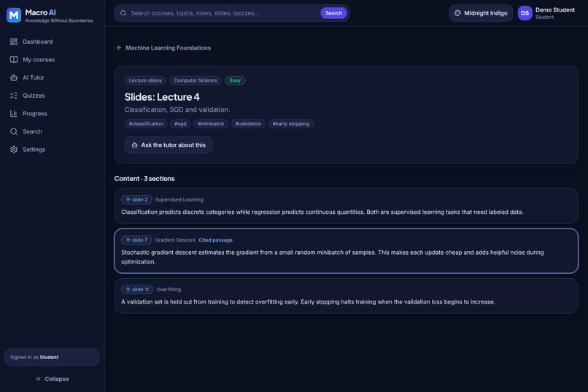This screenshot has height=392, width=588.
Task: Open Settings in the sidebar
Action: coord(52,150)
